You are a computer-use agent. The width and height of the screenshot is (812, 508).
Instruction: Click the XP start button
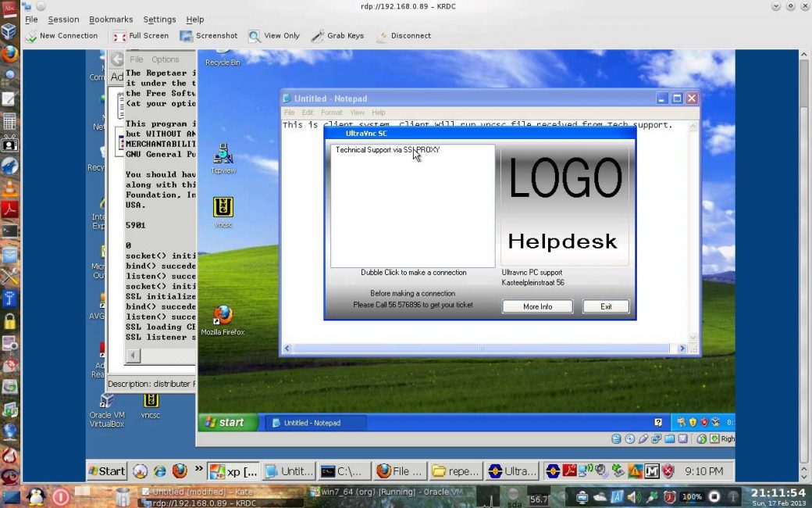[228, 423]
